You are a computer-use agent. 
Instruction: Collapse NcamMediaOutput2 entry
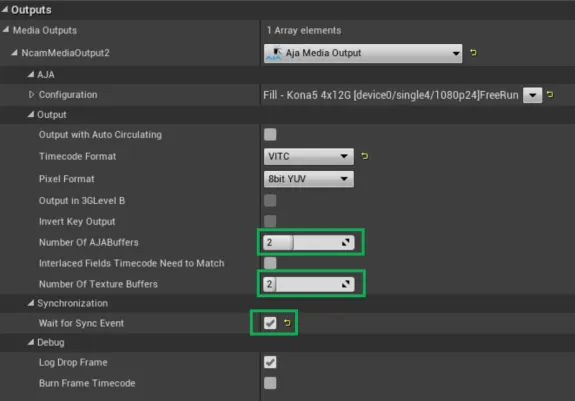14,53
